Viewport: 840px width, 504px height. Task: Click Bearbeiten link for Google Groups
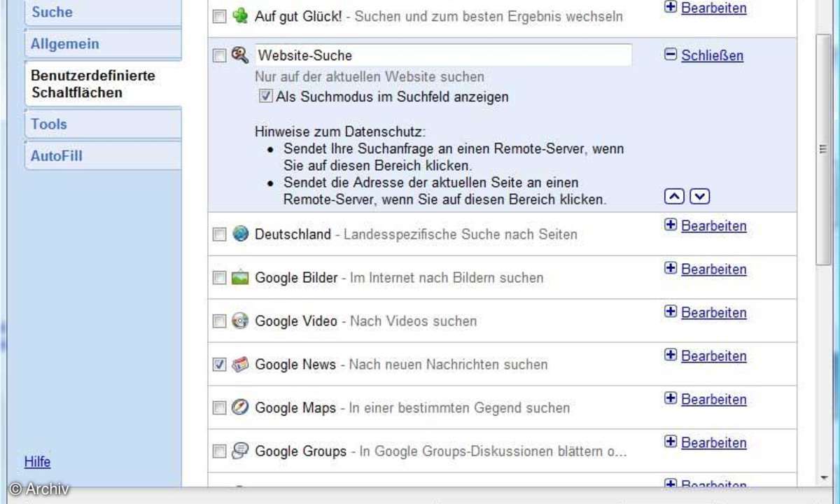[x=714, y=443]
